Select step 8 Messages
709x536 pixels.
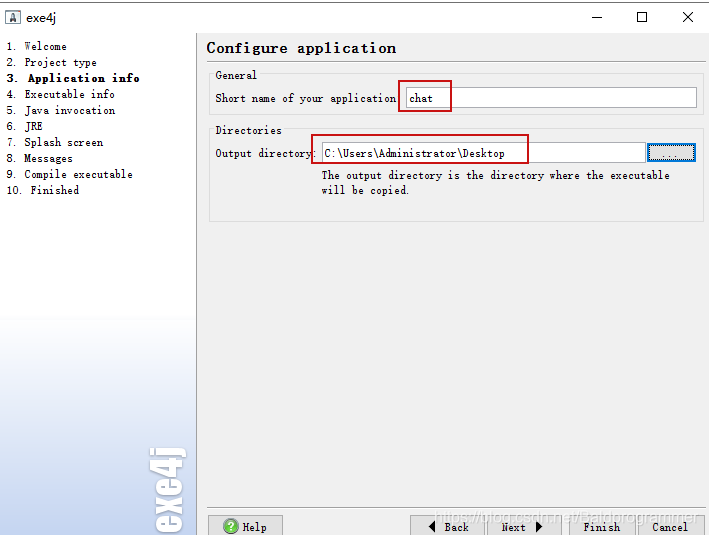pyautogui.click(x=39, y=158)
